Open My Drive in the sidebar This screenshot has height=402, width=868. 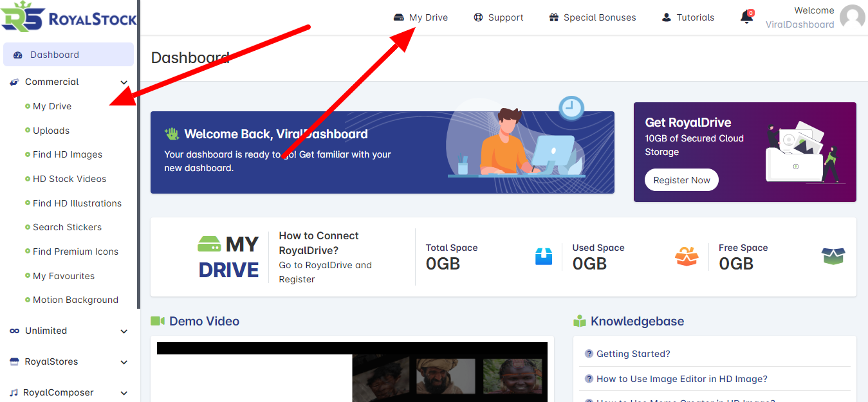click(52, 106)
